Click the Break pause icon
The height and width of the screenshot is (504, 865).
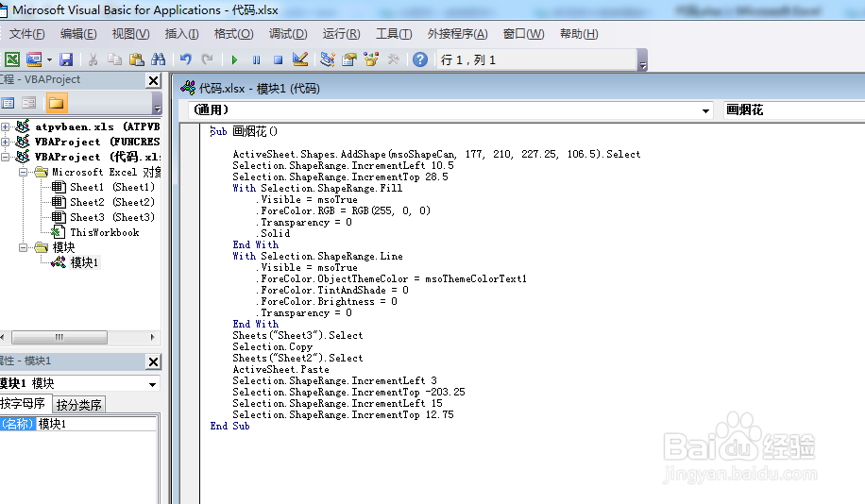(x=257, y=59)
